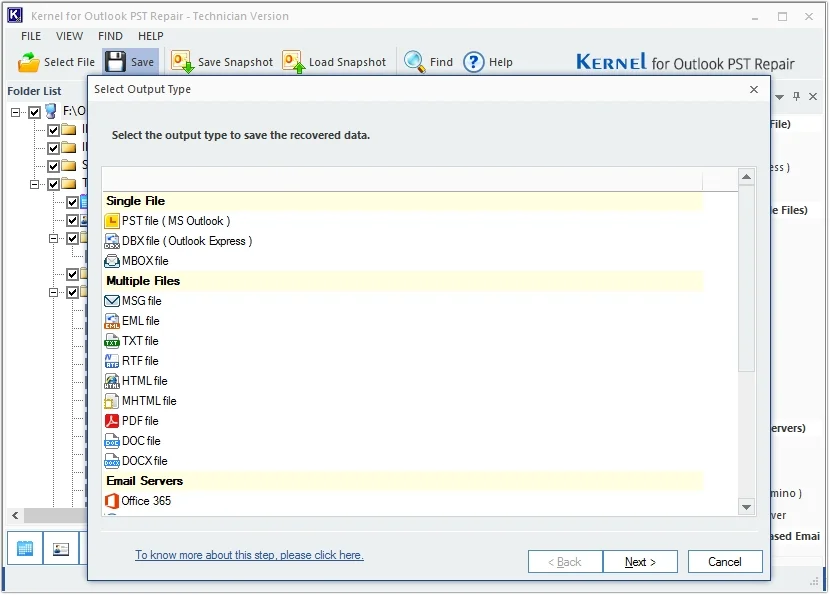Select the TXT file icon
The image size is (830, 595).
tap(112, 341)
